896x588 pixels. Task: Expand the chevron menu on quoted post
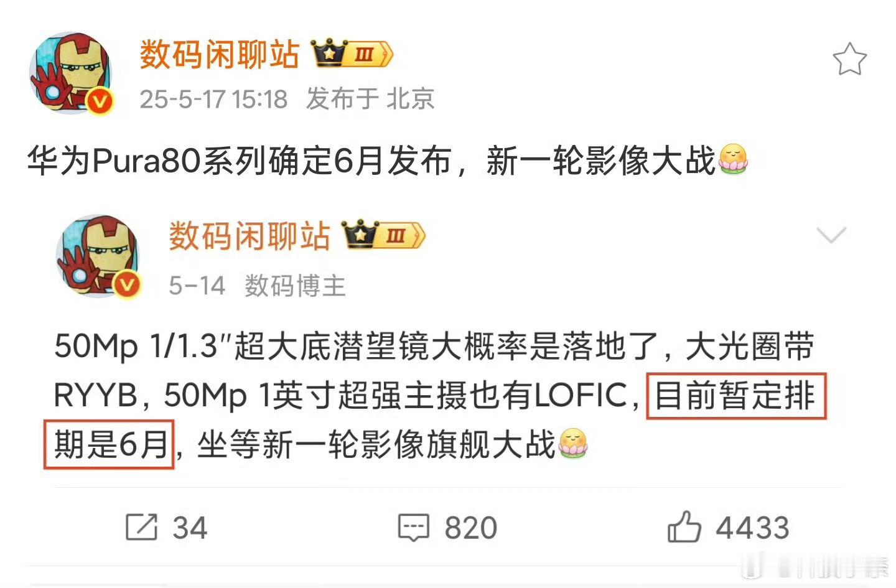tap(831, 235)
